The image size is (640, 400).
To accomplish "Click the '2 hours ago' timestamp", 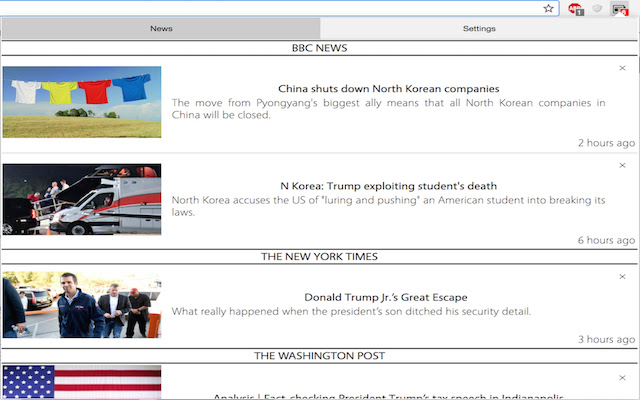I will (x=607, y=143).
